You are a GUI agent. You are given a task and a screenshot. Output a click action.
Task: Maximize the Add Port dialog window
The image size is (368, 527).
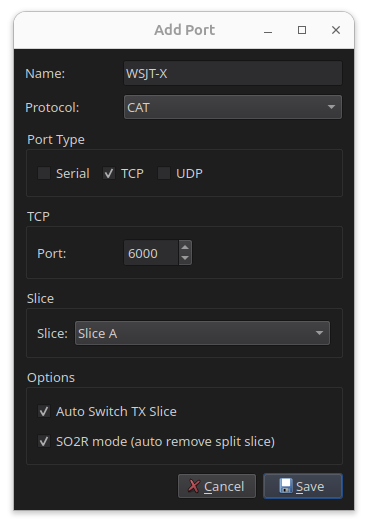(x=302, y=30)
